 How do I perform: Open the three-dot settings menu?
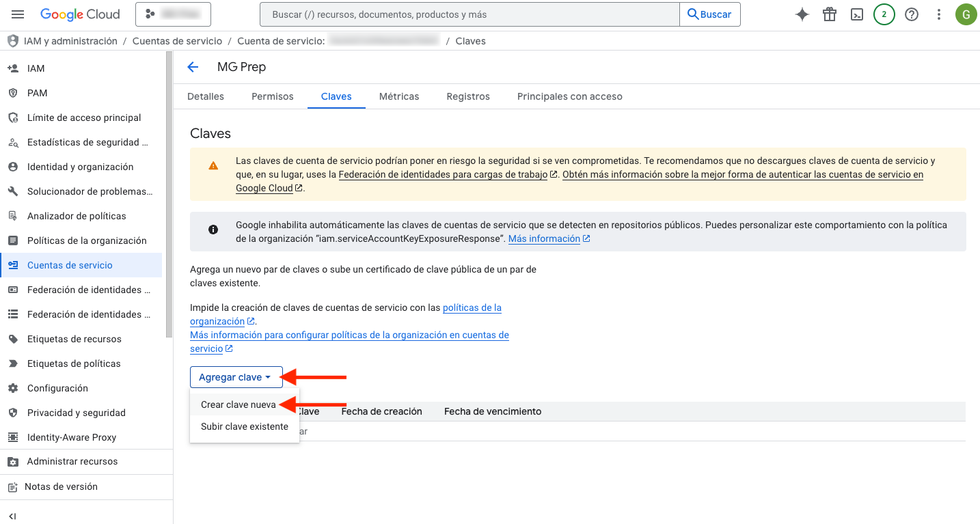coord(939,14)
